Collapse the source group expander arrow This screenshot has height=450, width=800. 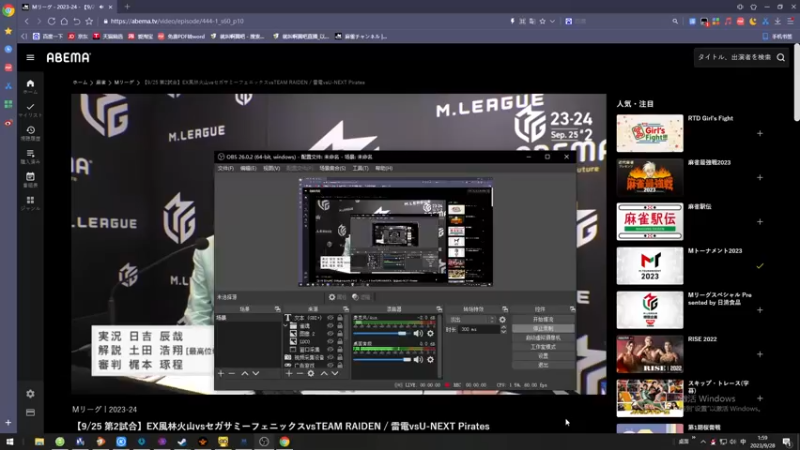tap(286, 326)
